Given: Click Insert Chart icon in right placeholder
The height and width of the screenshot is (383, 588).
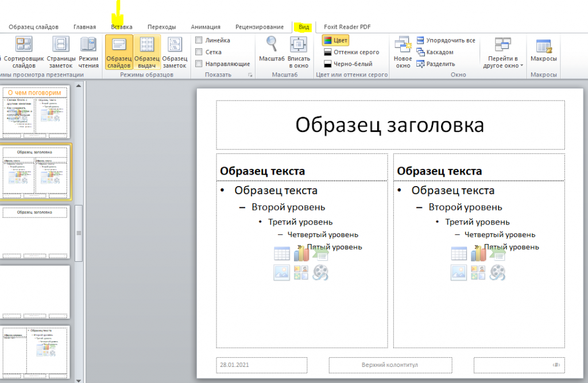Looking at the screenshot, I should 478,254.
